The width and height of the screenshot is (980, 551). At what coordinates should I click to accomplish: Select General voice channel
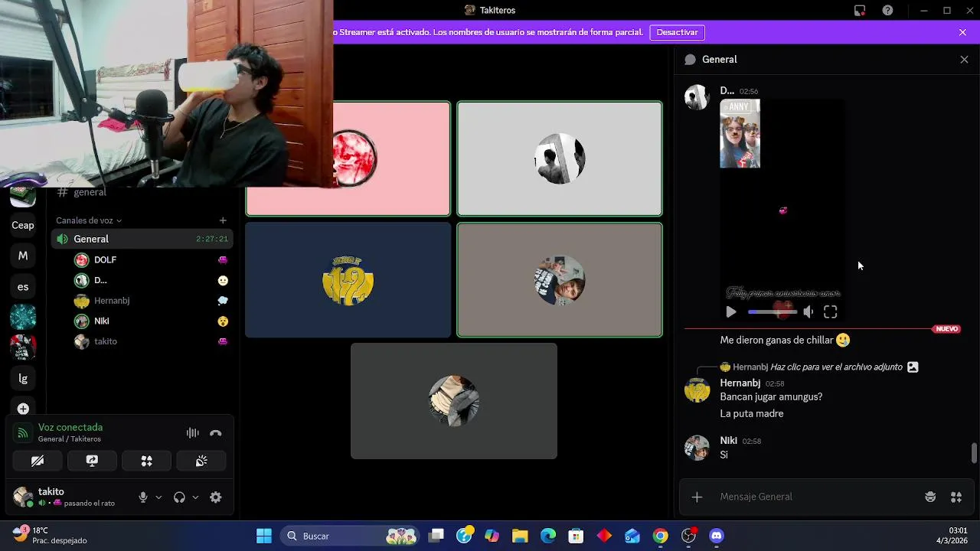(x=142, y=240)
